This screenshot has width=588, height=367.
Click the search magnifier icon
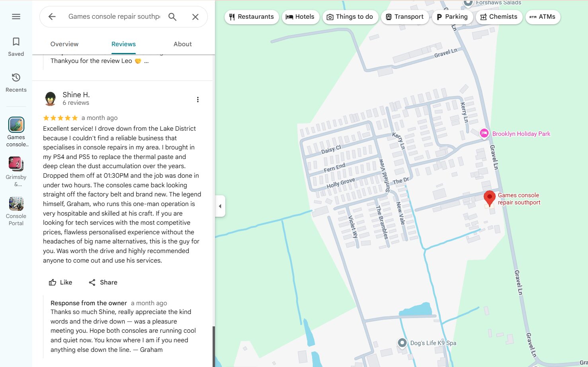tap(172, 16)
